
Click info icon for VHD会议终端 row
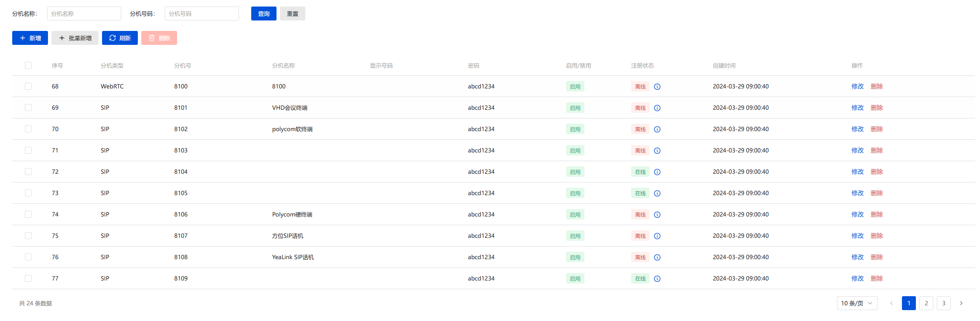pyautogui.click(x=657, y=108)
